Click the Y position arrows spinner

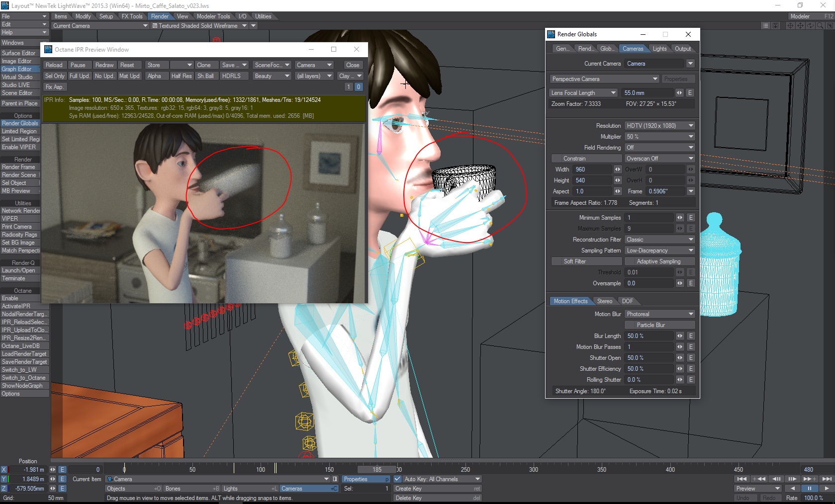pos(53,479)
